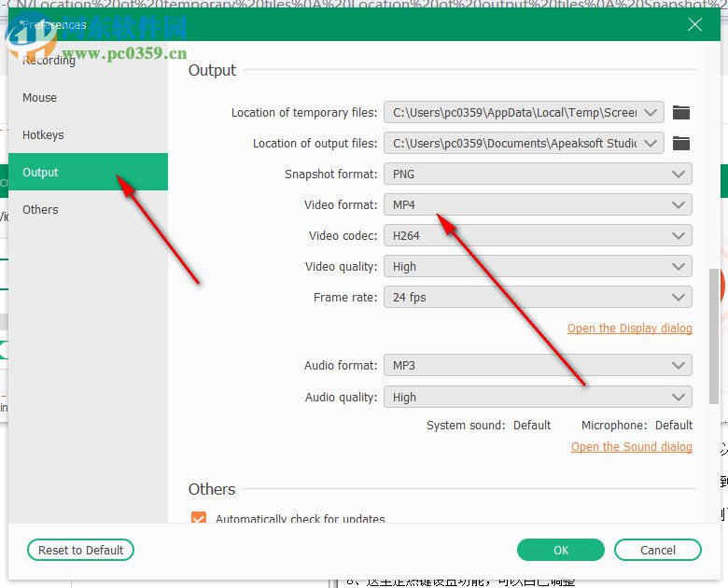728x588 pixels.
Task: Open the Display dialog link
Action: click(x=630, y=329)
